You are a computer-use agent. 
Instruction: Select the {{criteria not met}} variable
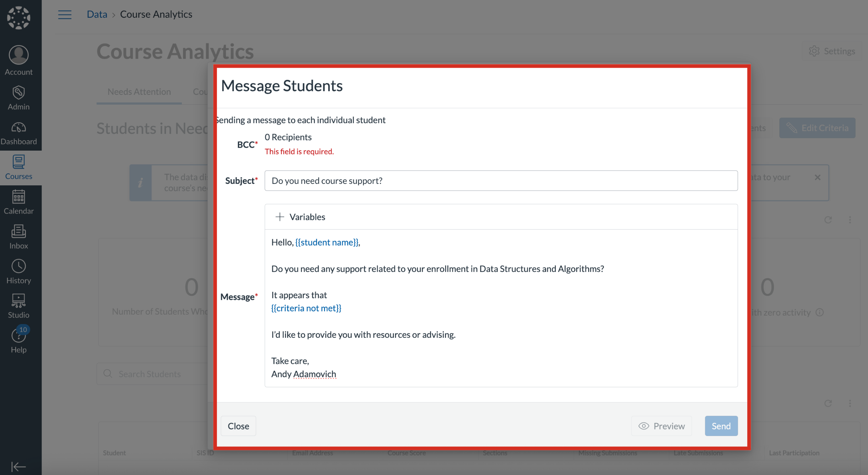pyautogui.click(x=306, y=308)
